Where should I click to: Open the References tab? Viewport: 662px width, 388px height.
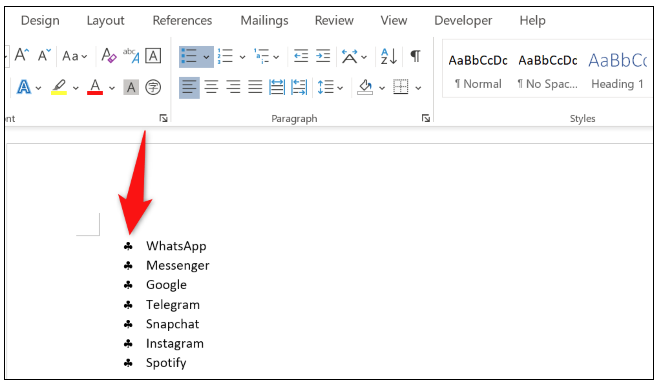pos(182,20)
